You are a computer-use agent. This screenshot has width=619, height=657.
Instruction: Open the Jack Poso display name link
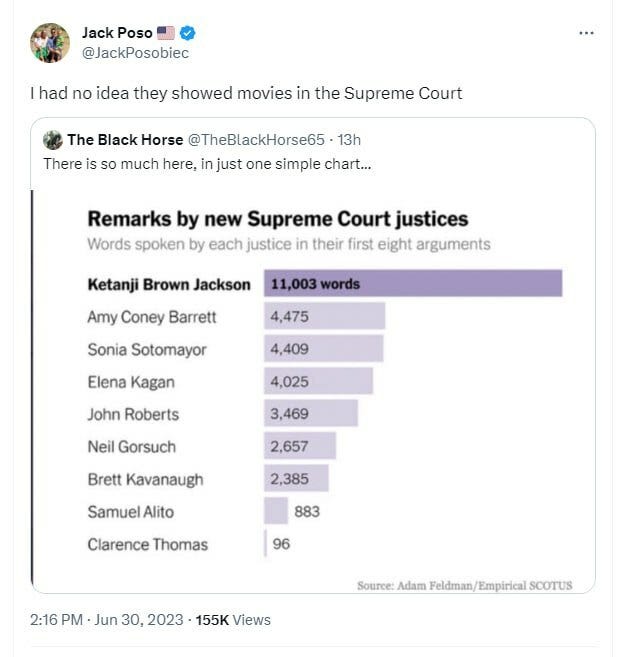pyautogui.click(x=117, y=33)
